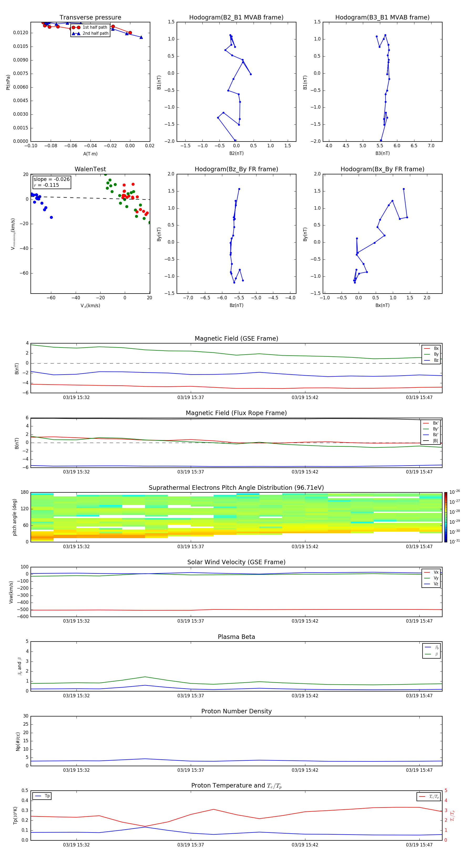Image resolution: width=473 pixels, height=868 pixels.
Task: Click the Suprathermal Electrons Pitch Angle Distribution title
Action: pos(236,488)
